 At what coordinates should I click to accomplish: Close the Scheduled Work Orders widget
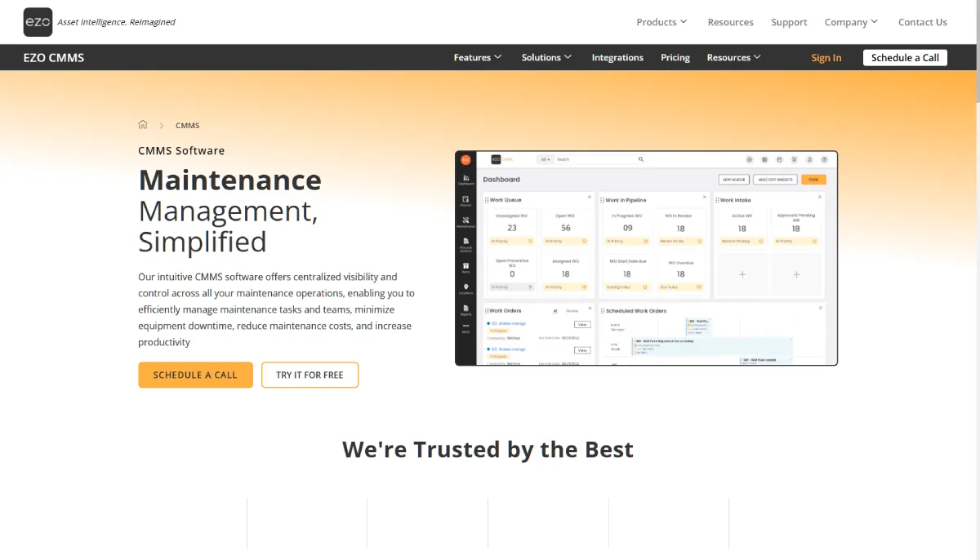click(x=821, y=308)
